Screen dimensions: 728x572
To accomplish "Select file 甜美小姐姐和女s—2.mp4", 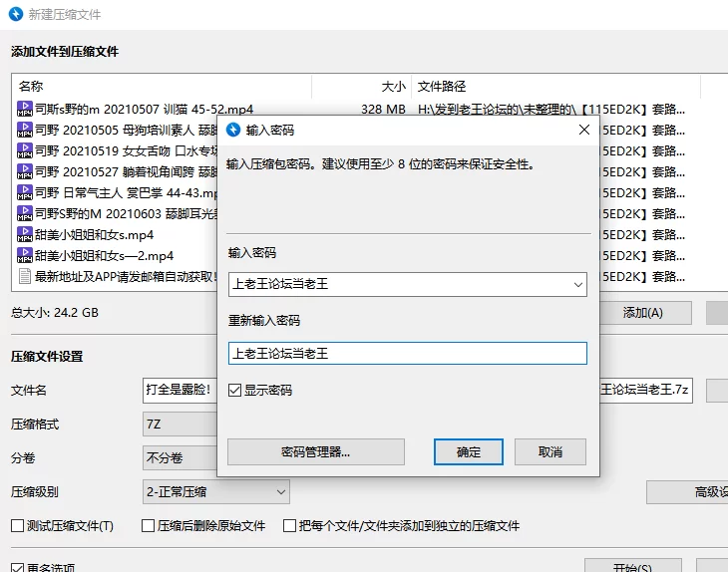I will (x=105, y=256).
